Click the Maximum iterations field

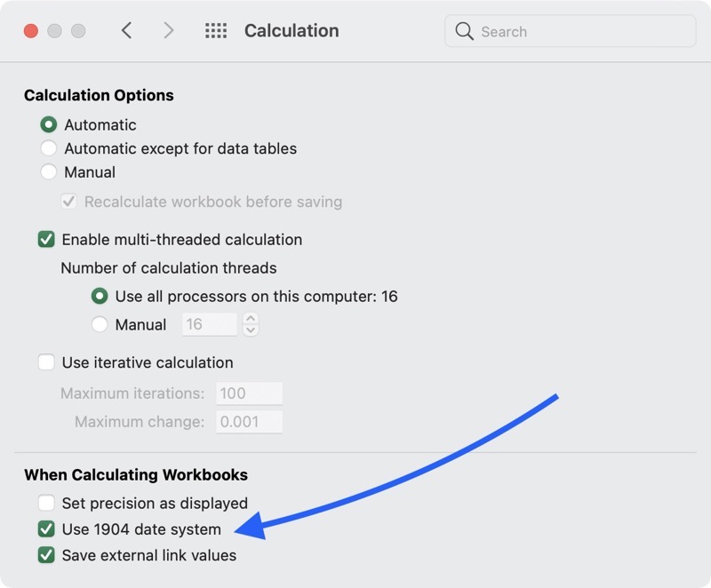(x=249, y=393)
